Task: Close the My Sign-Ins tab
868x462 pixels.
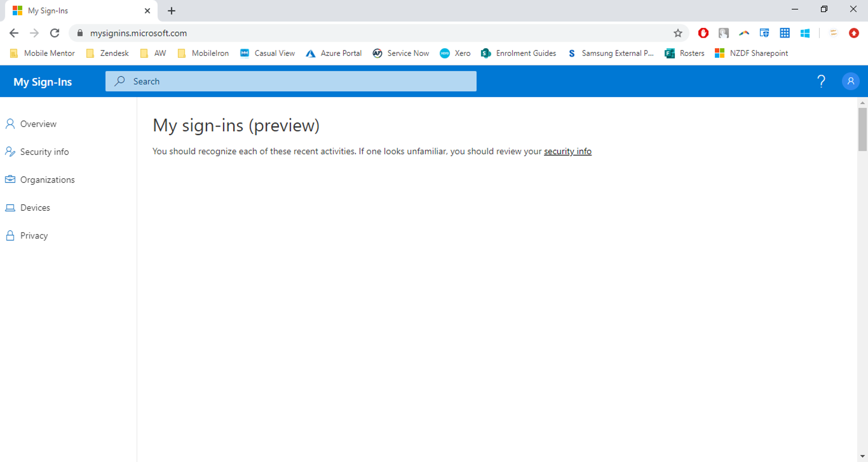Action: [147, 11]
